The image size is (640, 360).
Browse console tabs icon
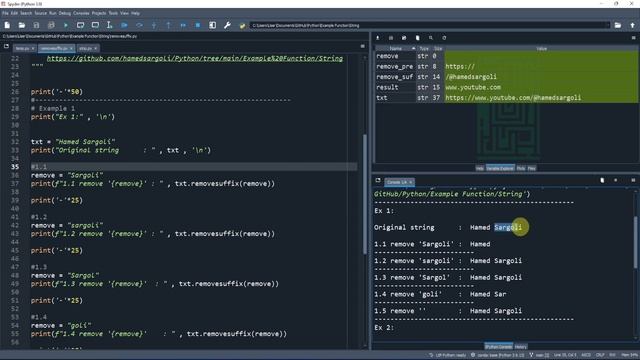click(378, 180)
